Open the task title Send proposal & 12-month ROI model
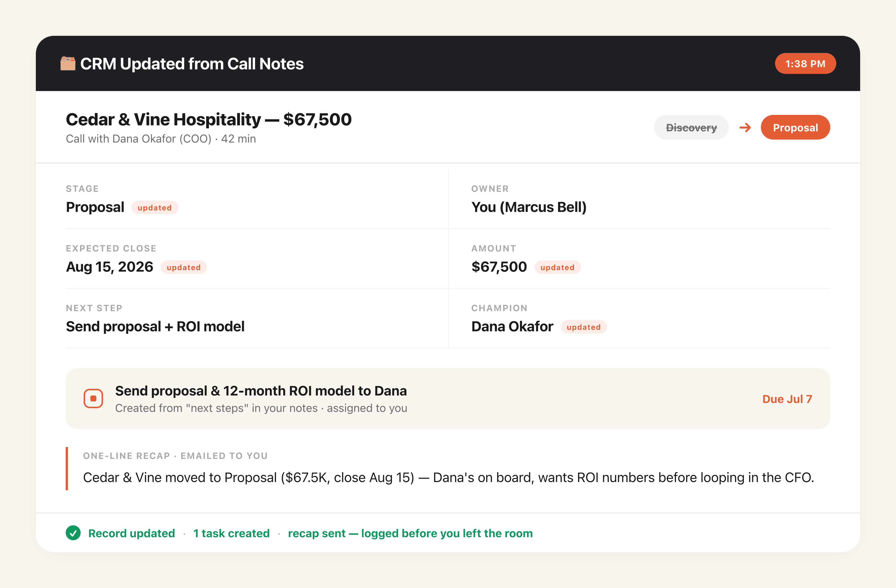Image resolution: width=896 pixels, height=588 pixels. 261,391
